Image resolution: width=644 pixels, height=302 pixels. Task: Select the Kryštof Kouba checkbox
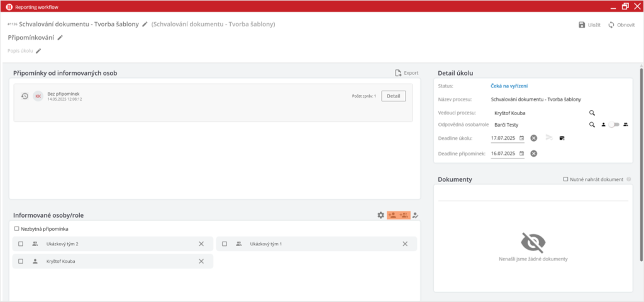point(21,261)
